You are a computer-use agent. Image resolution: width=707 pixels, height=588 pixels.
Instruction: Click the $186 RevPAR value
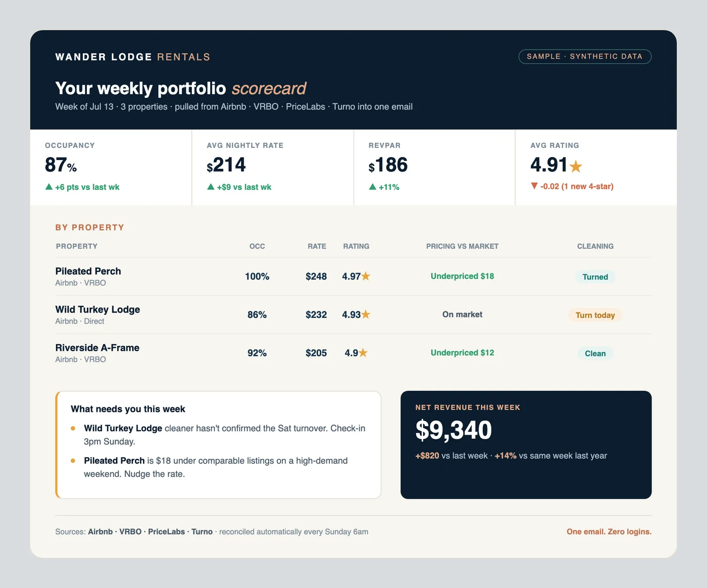388,165
